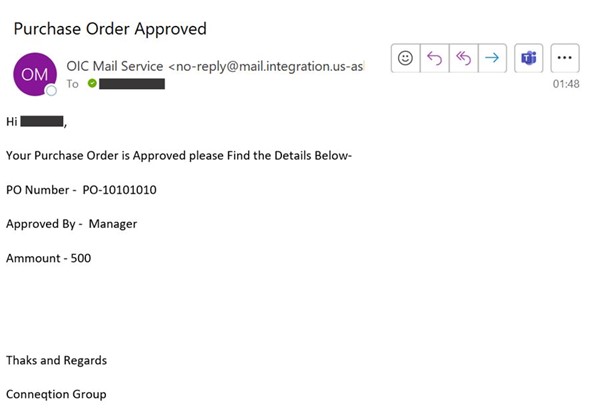Select the presence status circle on avatar
Screen dimensions: 602x417
[x=51, y=91]
